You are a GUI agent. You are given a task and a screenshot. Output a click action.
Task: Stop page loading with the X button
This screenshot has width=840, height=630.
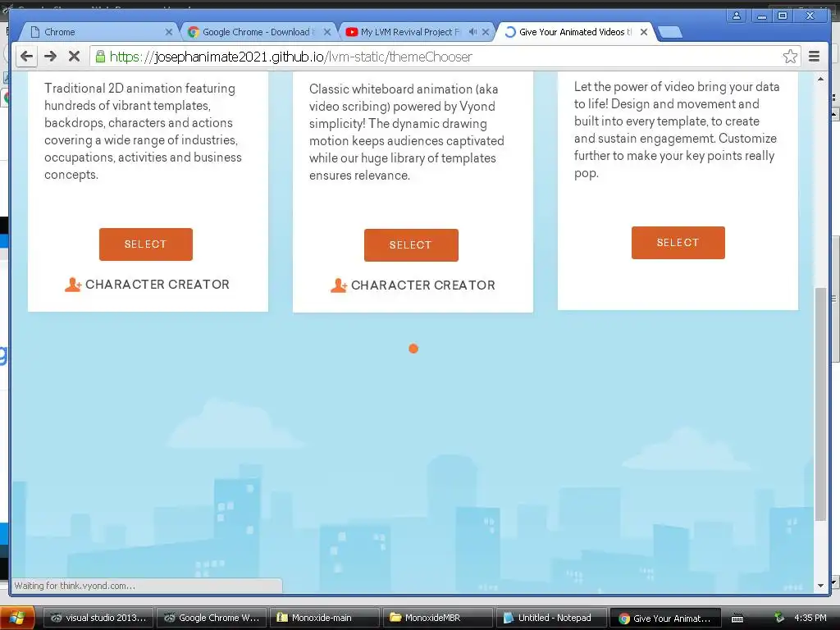pos(75,57)
